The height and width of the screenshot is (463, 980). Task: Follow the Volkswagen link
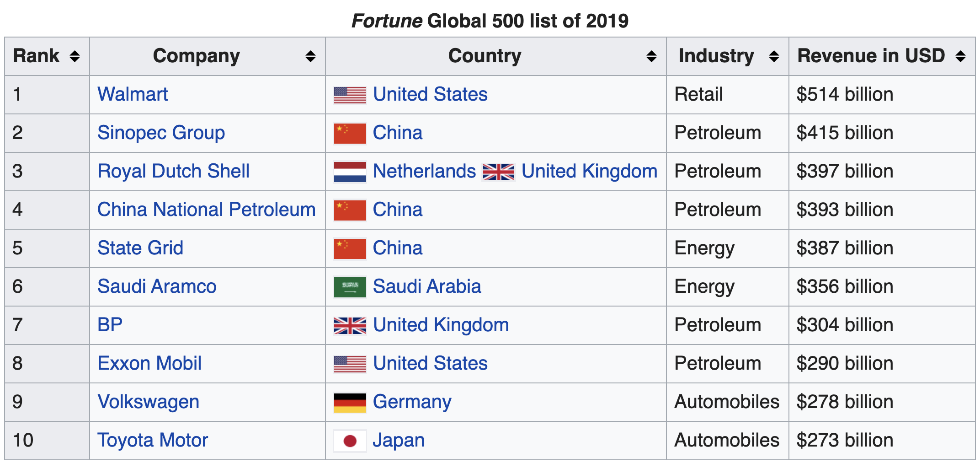(x=149, y=402)
